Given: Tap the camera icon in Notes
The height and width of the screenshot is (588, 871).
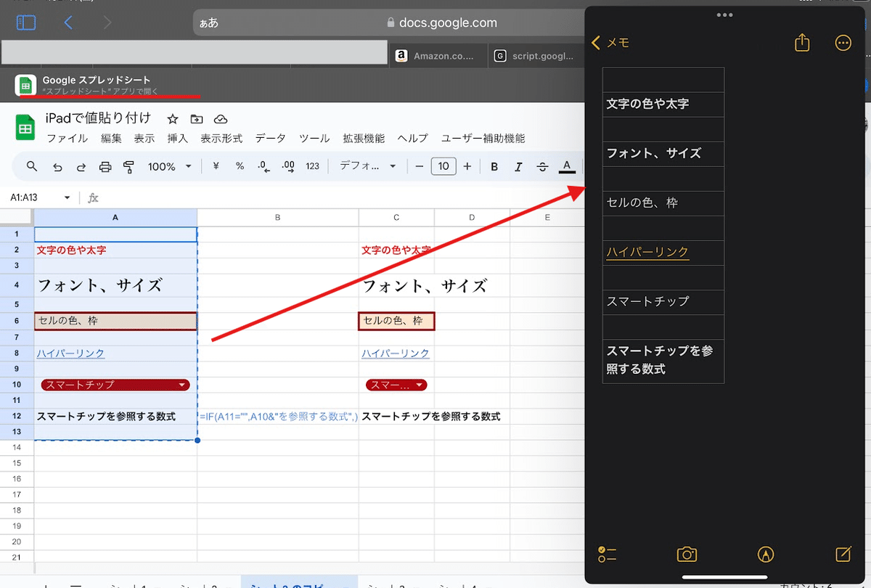Looking at the screenshot, I should [687, 555].
